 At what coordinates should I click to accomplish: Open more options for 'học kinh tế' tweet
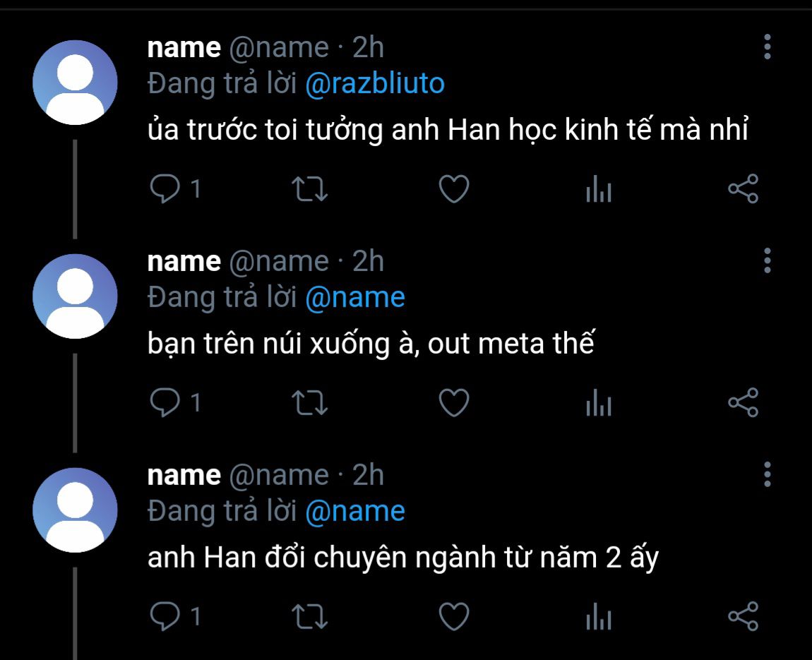point(768,47)
